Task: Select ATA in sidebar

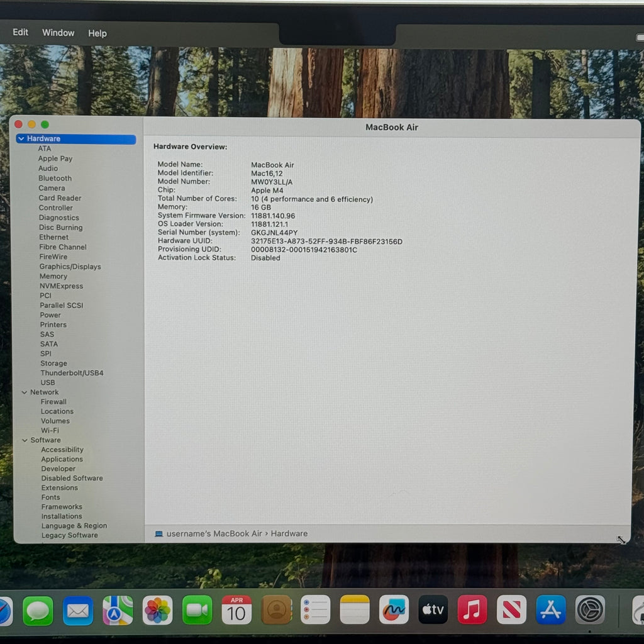Action: pos(45,148)
